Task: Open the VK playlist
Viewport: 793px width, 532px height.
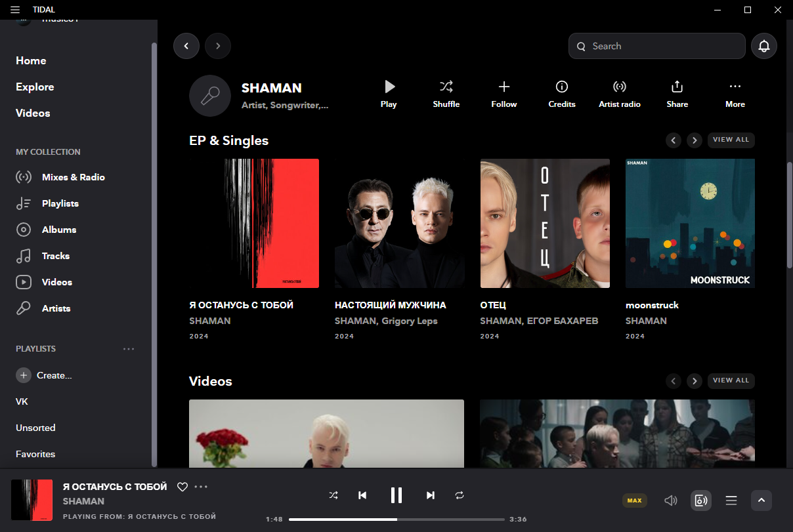Action: (22, 401)
